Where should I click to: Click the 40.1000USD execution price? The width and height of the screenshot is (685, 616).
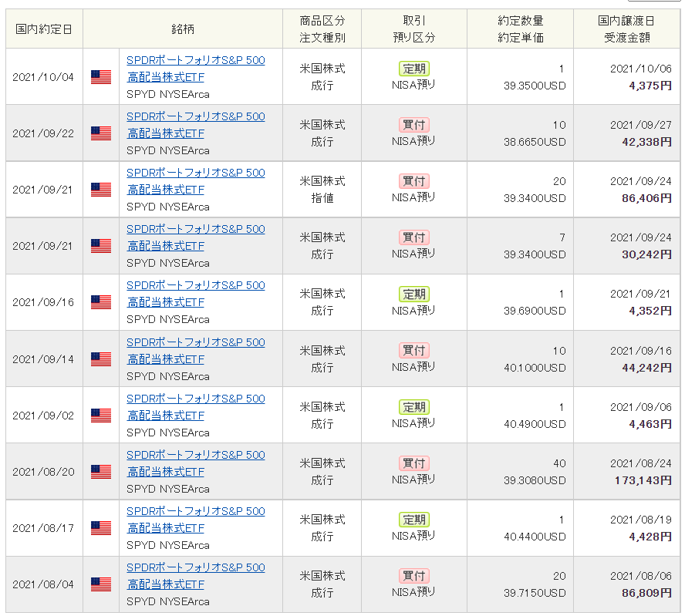pyautogui.click(x=535, y=368)
